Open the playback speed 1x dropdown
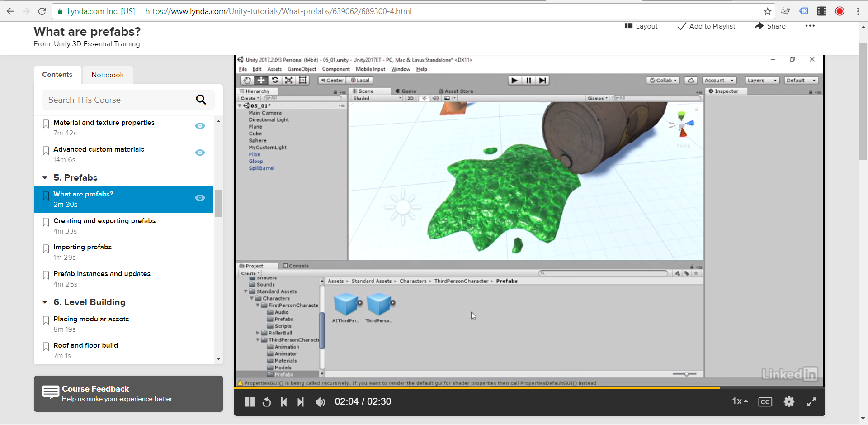The height and width of the screenshot is (425, 868). pos(740,401)
